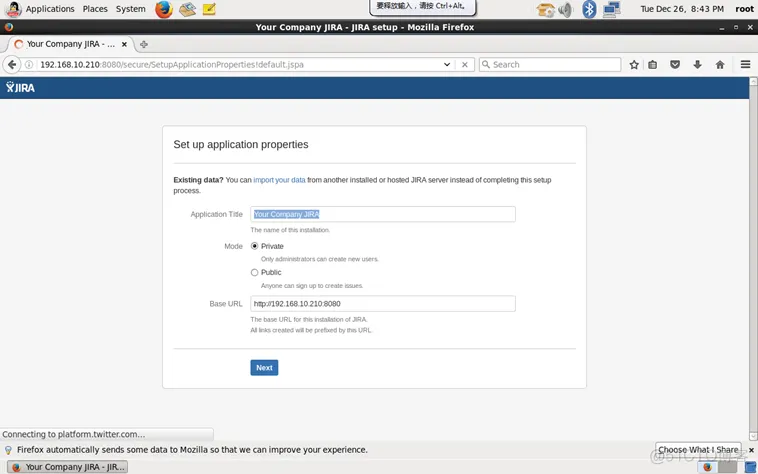Close the Your Company JIRA tab
The width and height of the screenshot is (758, 474).
coord(124,44)
